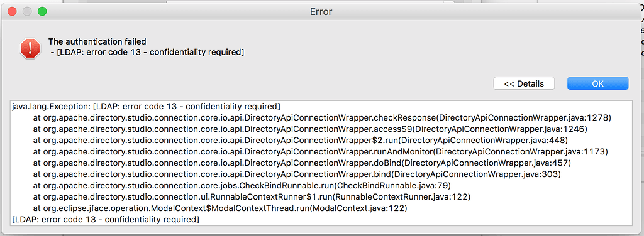The height and width of the screenshot is (236, 644).
Task: Click the ModalContextThread.run stack trace line
Action: pyautogui.click(x=220, y=208)
